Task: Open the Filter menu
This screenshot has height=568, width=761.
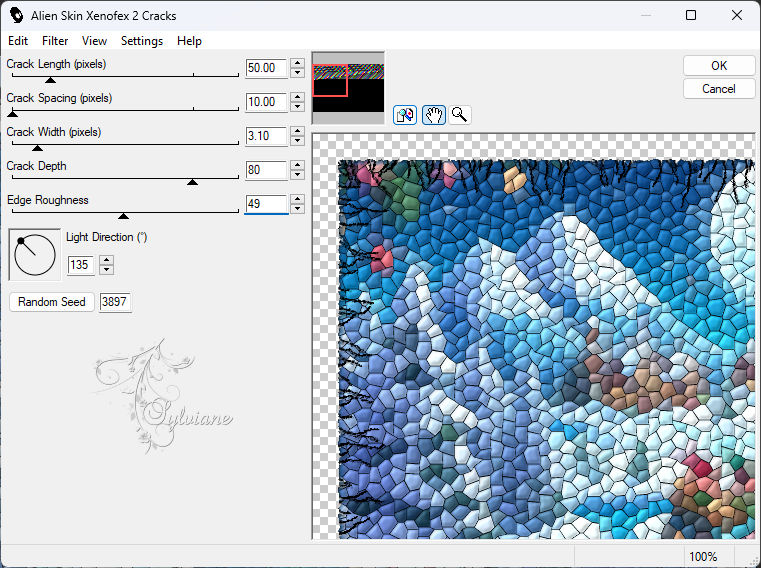Action: pyautogui.click(x=55, y=41)
